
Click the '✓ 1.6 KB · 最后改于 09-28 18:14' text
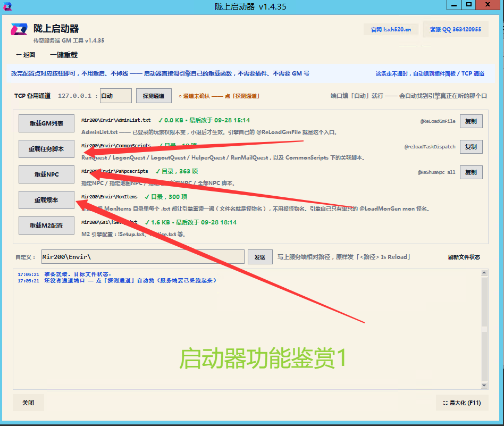[191, 222]
